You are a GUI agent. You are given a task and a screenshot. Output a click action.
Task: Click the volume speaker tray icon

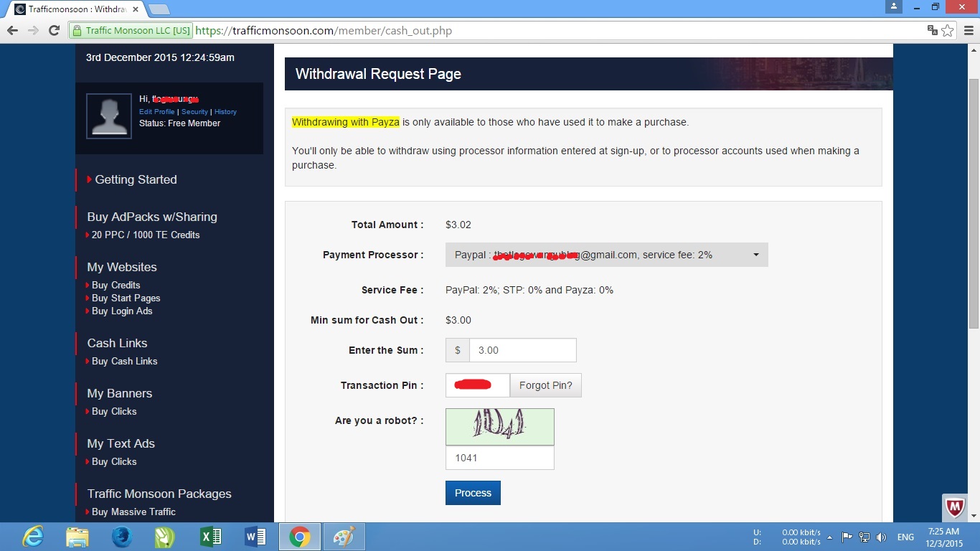(x=881, y=537)
